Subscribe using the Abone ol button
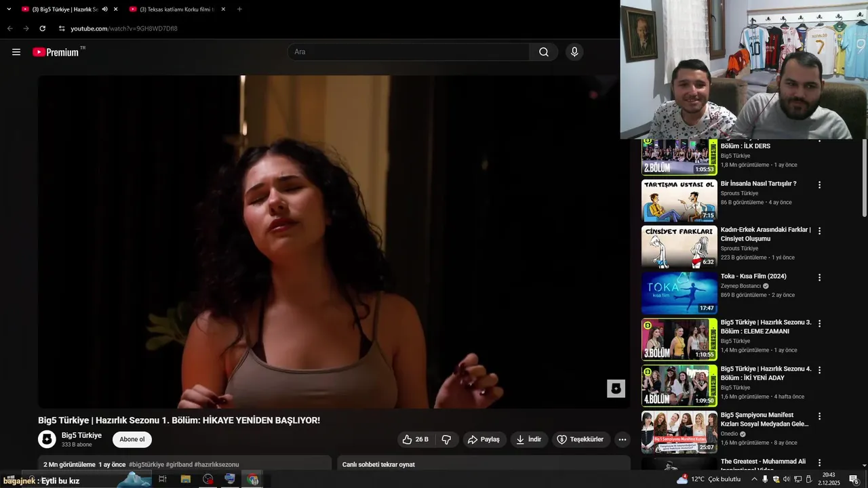The image size is (868, 488). pos(132,439)
